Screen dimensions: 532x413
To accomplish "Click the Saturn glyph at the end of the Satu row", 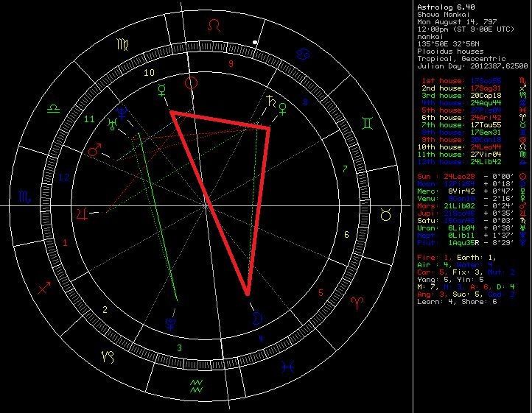I will tap(522, 220).
